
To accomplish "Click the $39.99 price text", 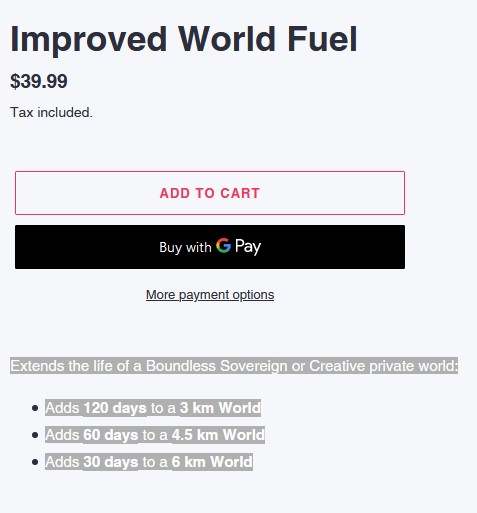I will click(x=39, y=81).
